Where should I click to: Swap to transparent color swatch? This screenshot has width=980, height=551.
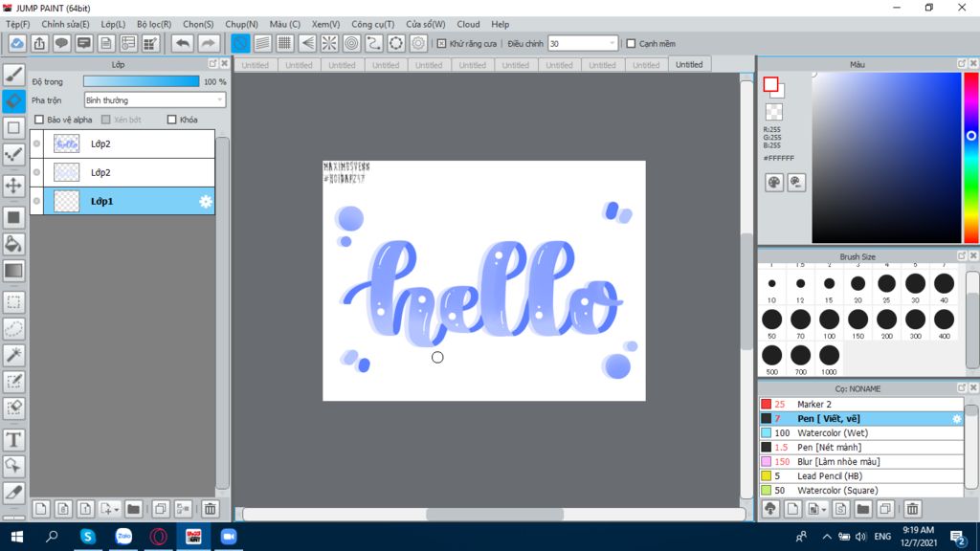click(773, 112)
